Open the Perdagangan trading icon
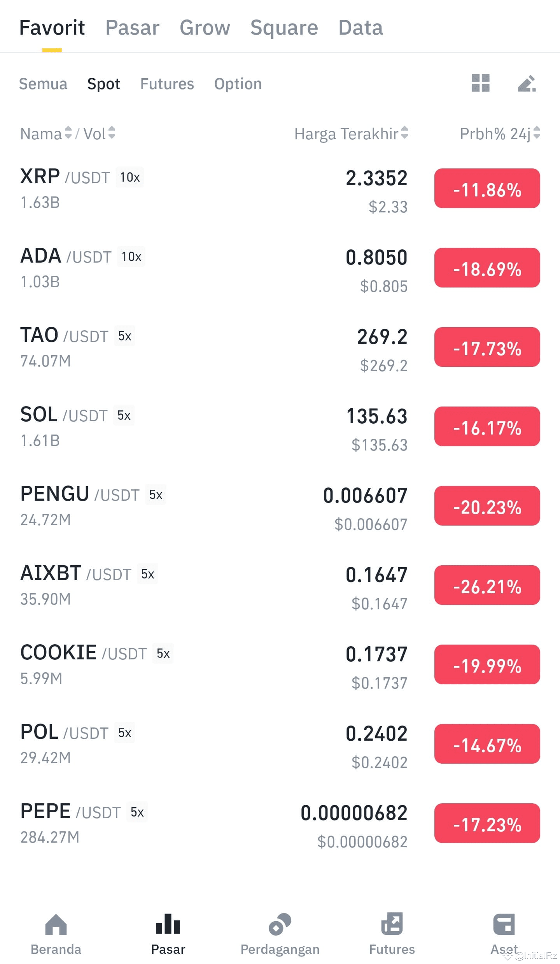560x964 pixels. [280, 924]
